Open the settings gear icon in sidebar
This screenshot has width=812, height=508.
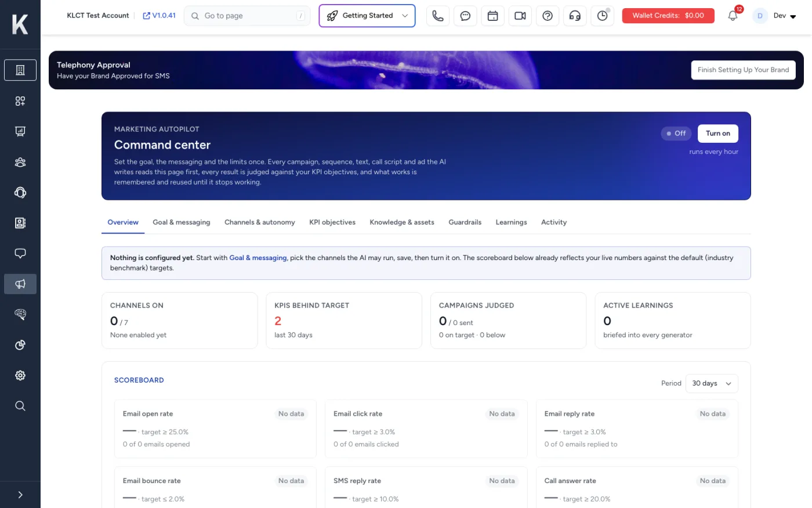coord(20,375)
